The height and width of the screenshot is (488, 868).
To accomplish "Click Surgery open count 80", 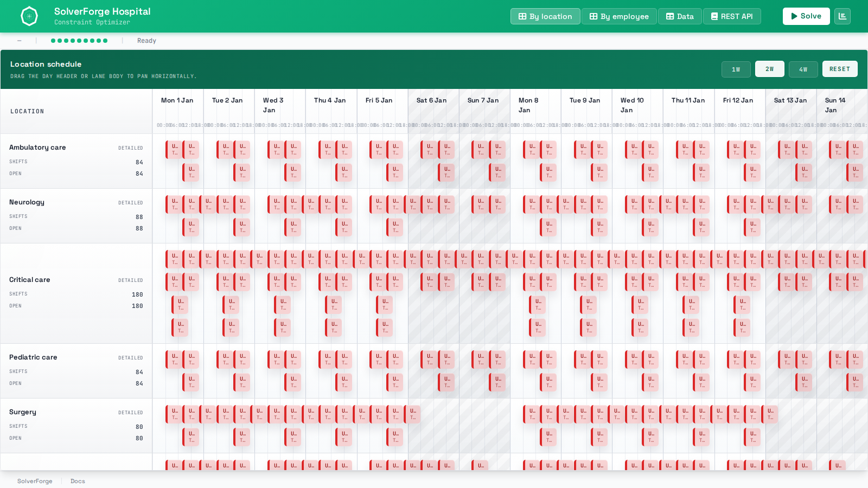I will [139, 438].
